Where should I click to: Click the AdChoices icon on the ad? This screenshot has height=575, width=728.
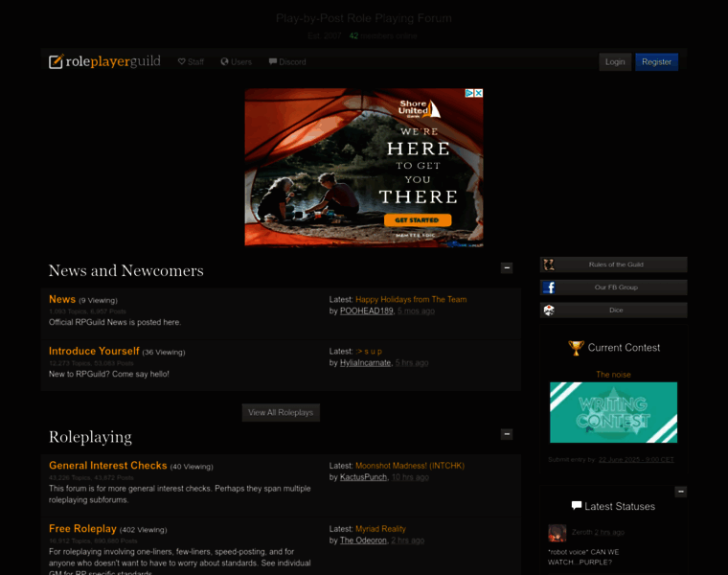[x=469, y=93]
